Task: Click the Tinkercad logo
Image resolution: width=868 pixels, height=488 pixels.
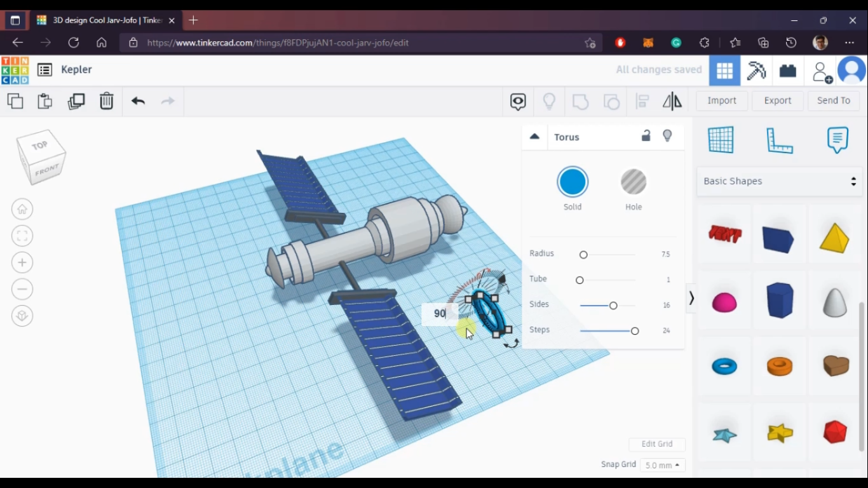Action: [15, 70]
